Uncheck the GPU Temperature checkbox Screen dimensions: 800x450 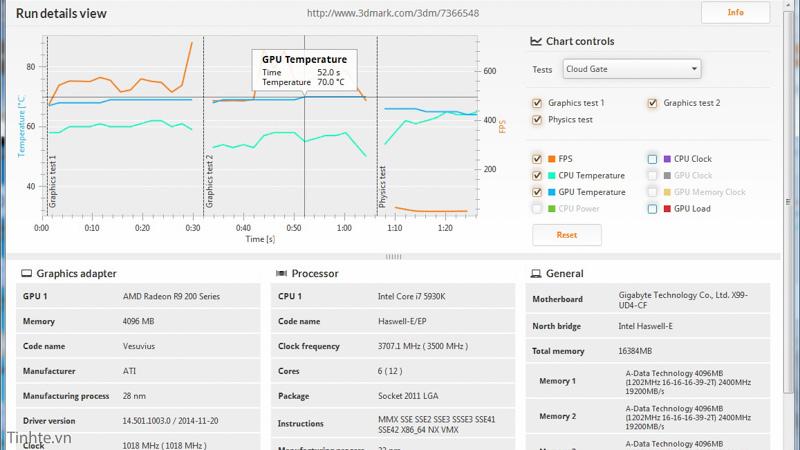[x=538, y=192]
